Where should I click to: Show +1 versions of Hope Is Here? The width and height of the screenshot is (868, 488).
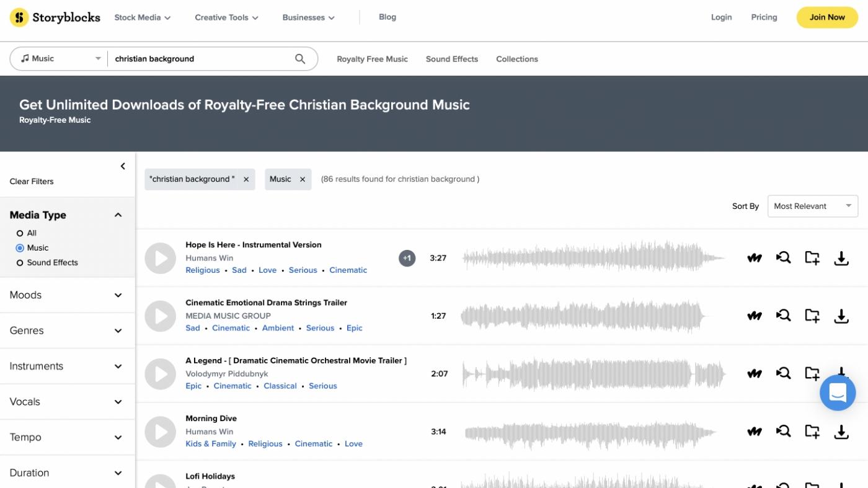(407, 258)
